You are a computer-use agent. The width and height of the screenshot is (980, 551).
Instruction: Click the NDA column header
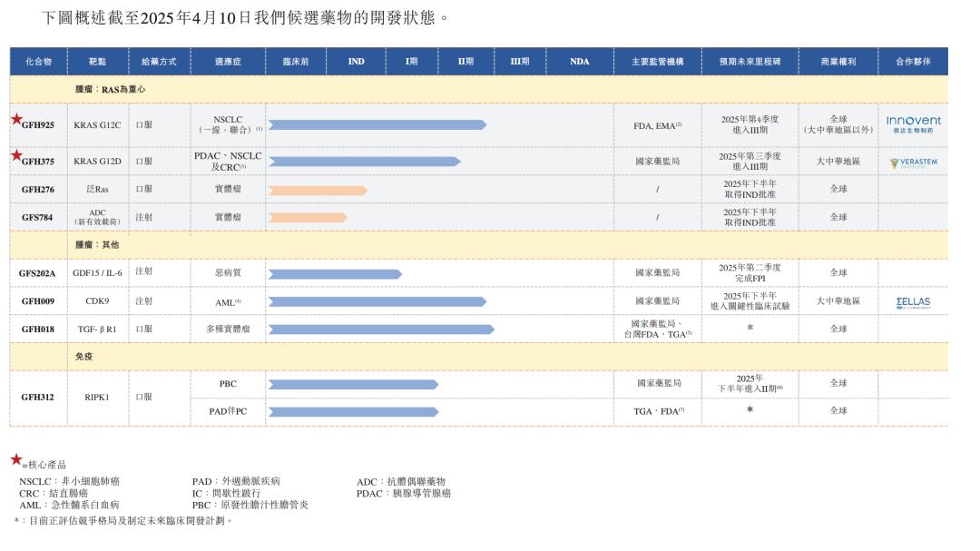point(579,62)
